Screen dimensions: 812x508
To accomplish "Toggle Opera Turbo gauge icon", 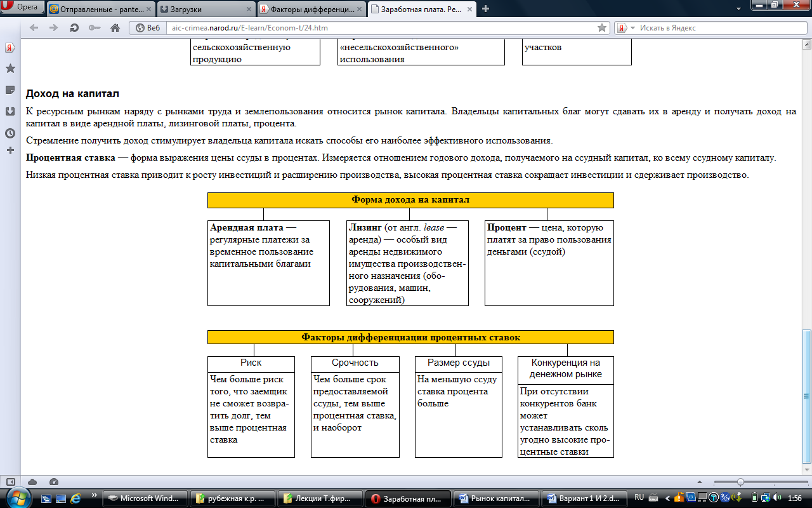I will (x=54, y=482).
